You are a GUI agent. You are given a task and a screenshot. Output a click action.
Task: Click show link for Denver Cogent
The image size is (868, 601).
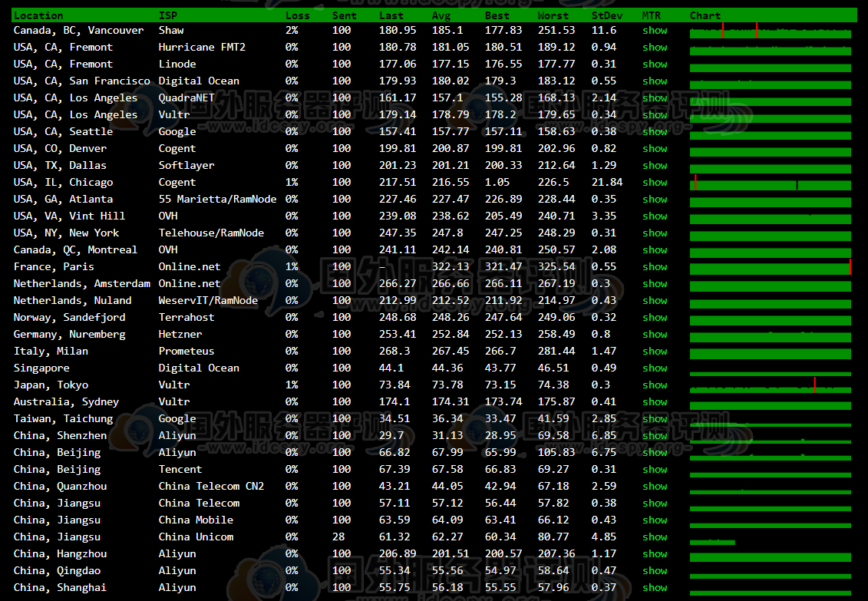[655, 149]
